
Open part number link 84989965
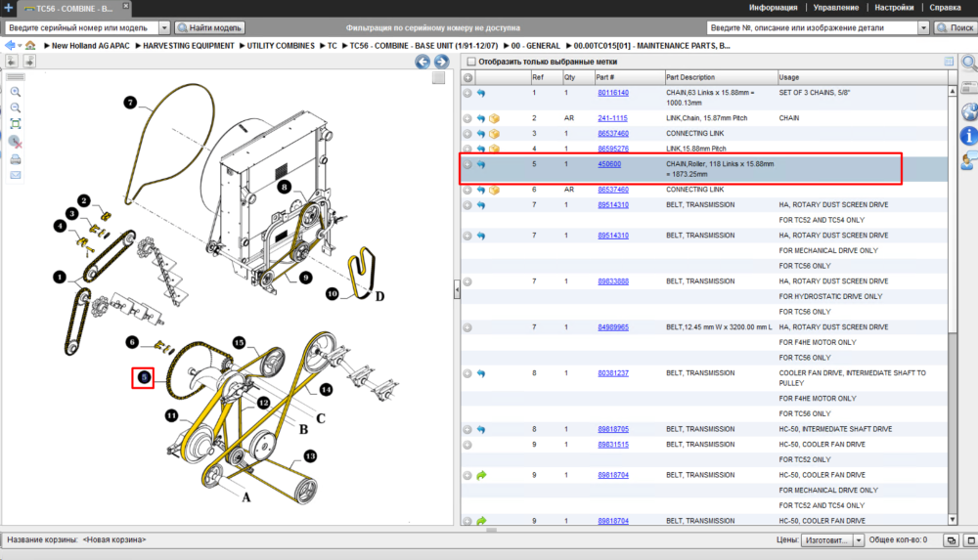pyautogui.click(x=613, y=326)
